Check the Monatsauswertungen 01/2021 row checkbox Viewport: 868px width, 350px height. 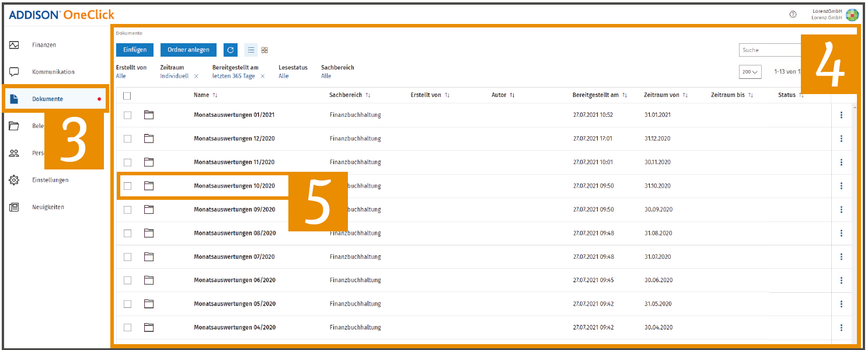127,115
